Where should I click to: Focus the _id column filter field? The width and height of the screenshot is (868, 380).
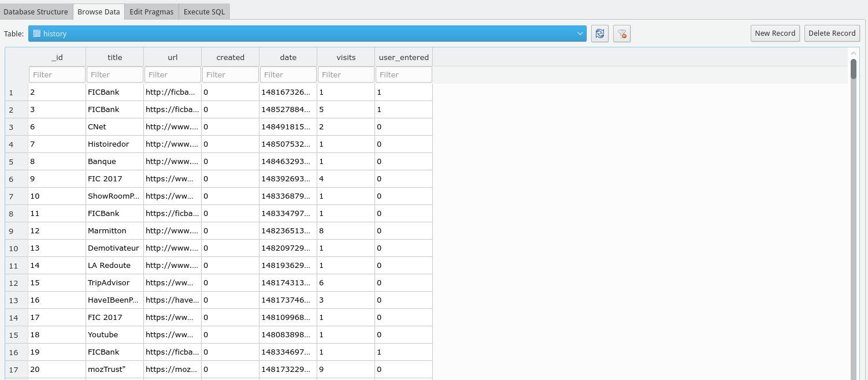click(57, 74)
